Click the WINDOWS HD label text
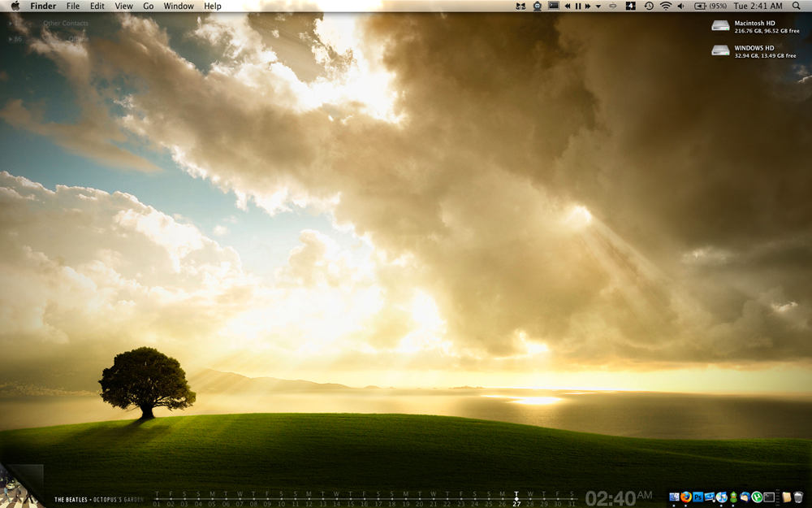 click(754, 48)
